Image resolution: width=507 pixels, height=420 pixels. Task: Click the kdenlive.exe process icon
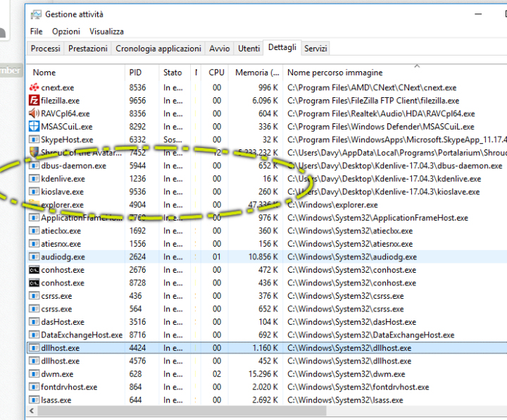(34, 178)
